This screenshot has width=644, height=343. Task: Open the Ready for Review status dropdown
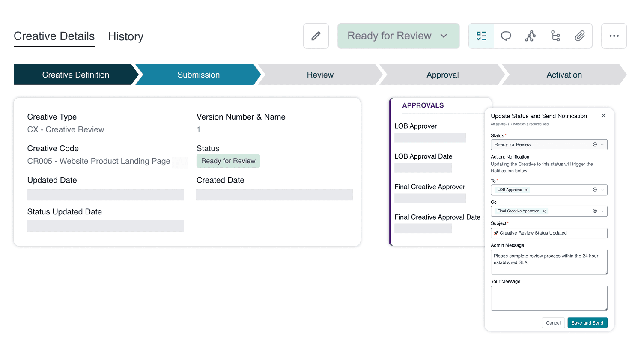pyautogui.click(x=398, y=36)
